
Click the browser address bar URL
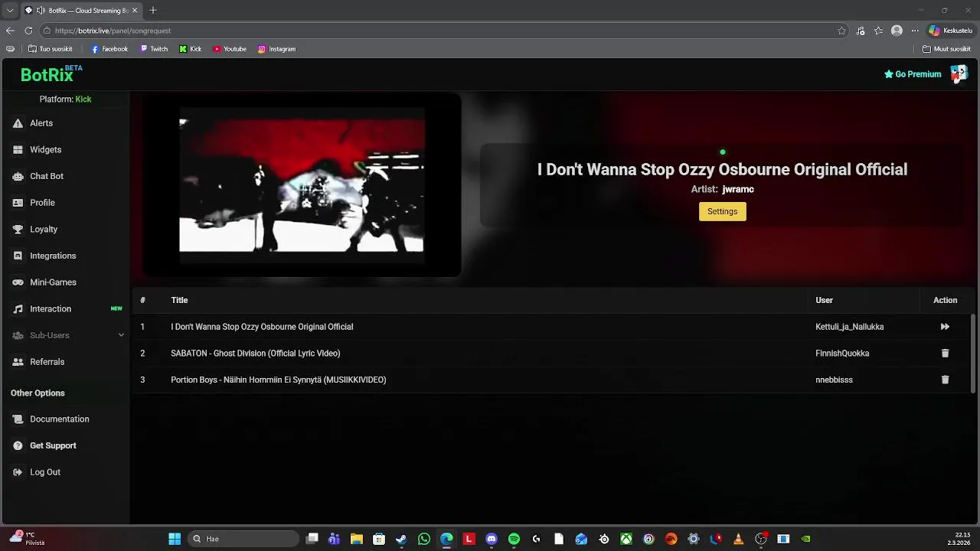[113, 31]
